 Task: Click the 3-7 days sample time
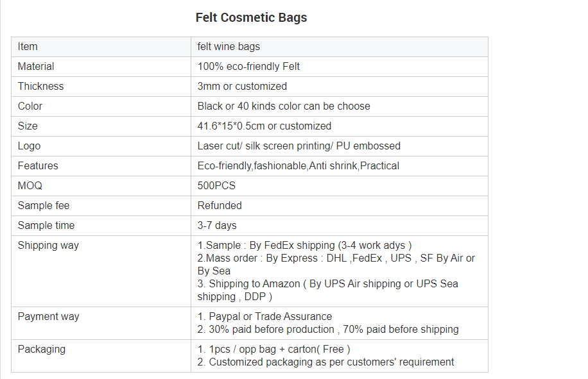pos(217,225)
